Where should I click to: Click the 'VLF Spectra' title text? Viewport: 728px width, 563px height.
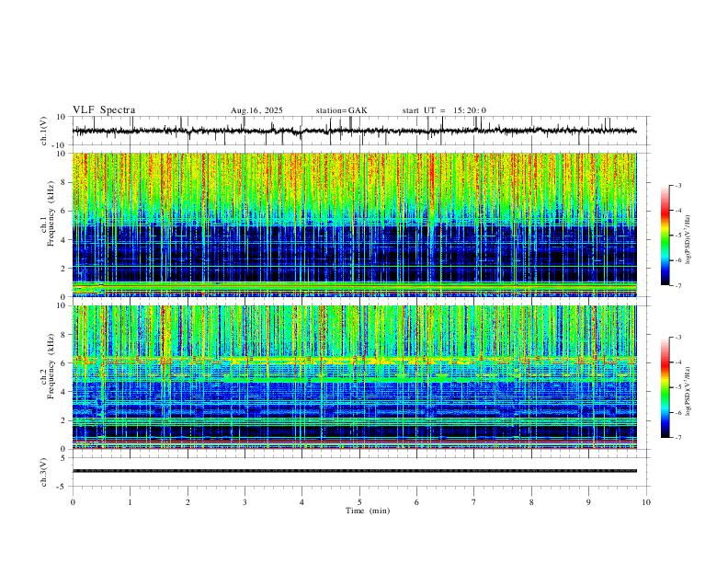[x=104, y=110]
